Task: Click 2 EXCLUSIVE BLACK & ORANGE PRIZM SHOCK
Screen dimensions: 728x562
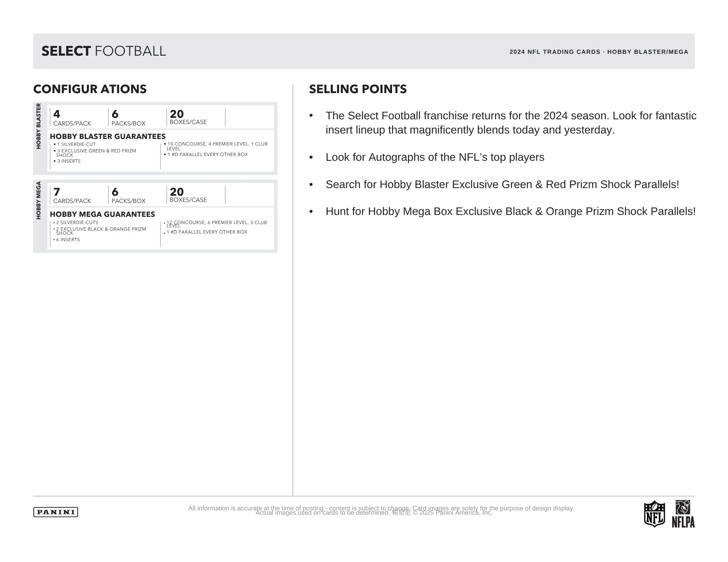Action: click(x=100, y=231)
